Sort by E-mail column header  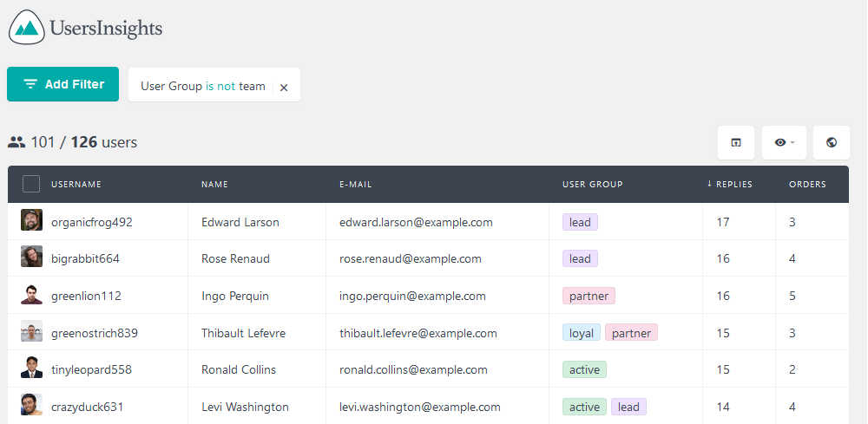point(355,184)
